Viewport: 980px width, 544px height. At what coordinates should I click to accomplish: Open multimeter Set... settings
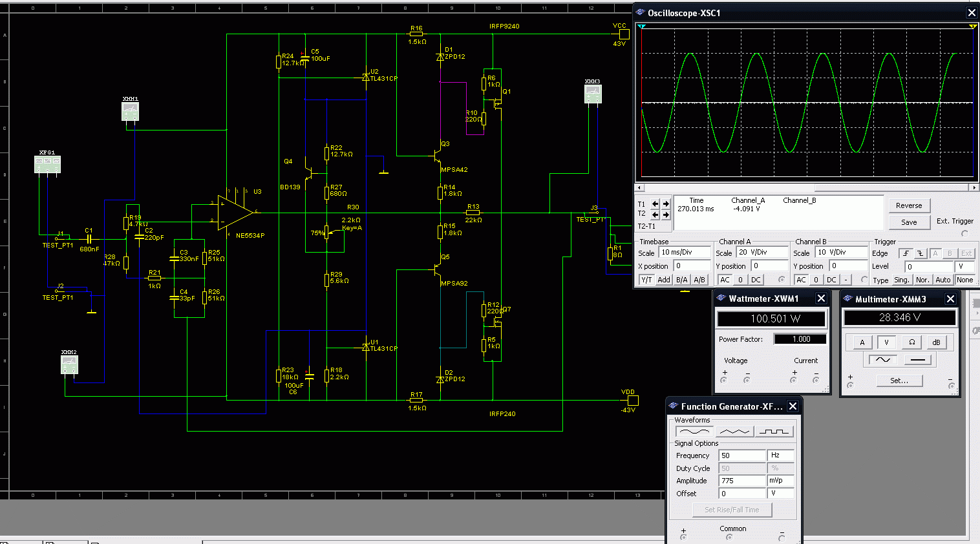899,381
